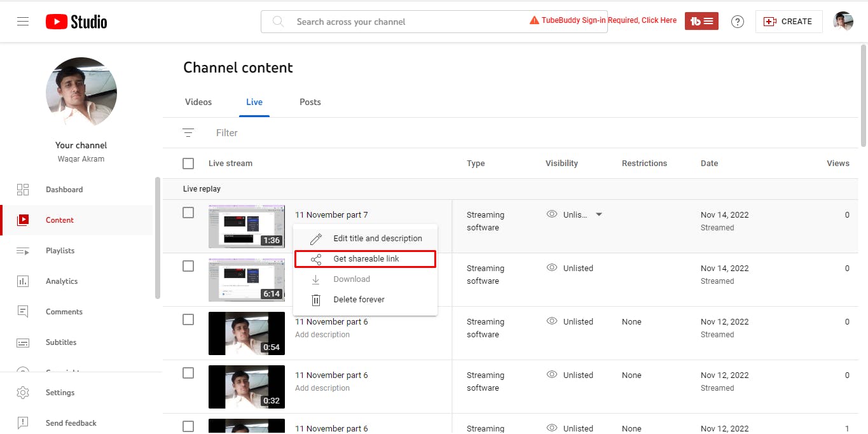
Task: Click the Visibility column header
Action: 561,164
